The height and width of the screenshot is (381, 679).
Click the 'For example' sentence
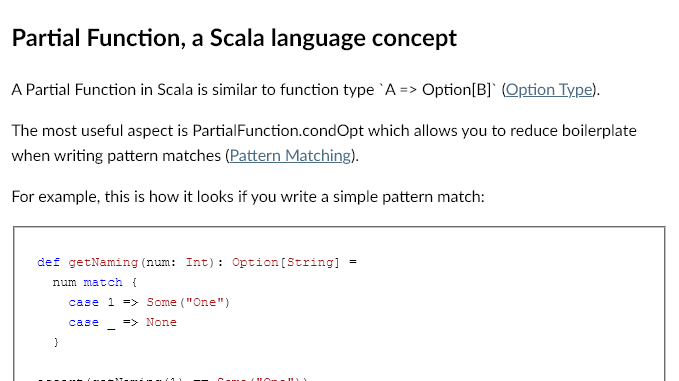[248, 197]
